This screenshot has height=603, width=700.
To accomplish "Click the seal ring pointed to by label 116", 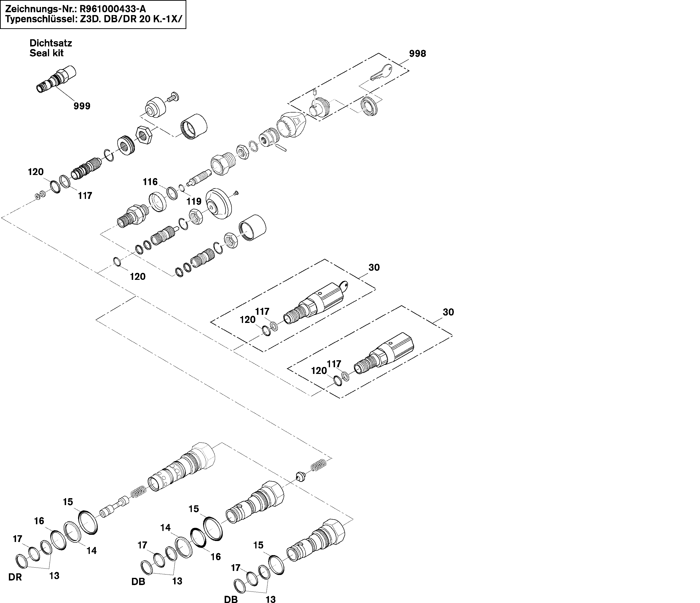I will pyautogui.click(x=172, y=193).
